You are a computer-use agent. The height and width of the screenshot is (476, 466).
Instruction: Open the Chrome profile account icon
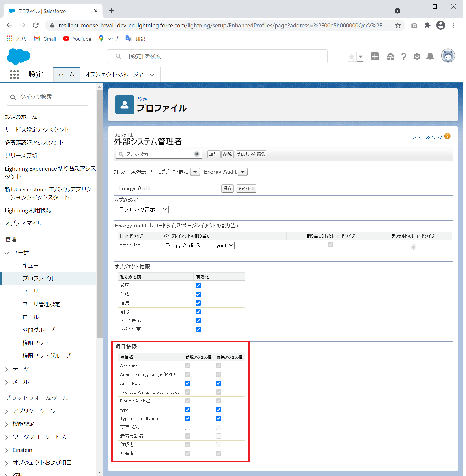coord(441,25)
